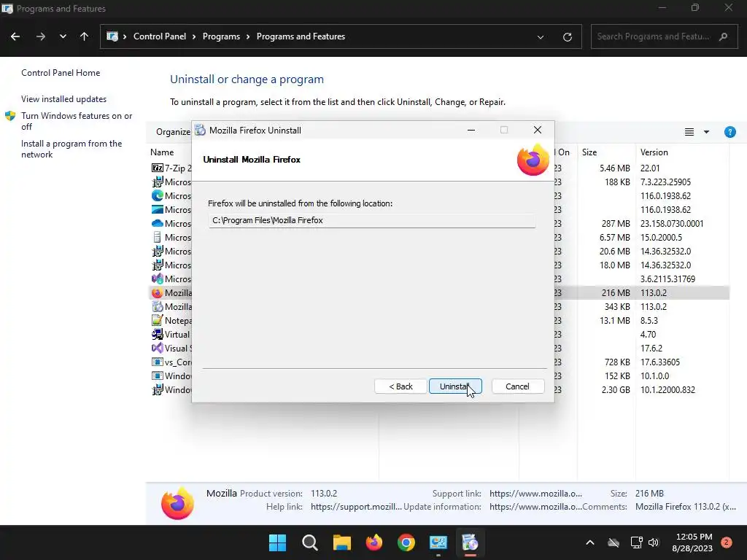This screenshot has height=560, width=747.
Task: Click size 216 MB in selected row
Action: pyautogui.click(x=616, y=293)
